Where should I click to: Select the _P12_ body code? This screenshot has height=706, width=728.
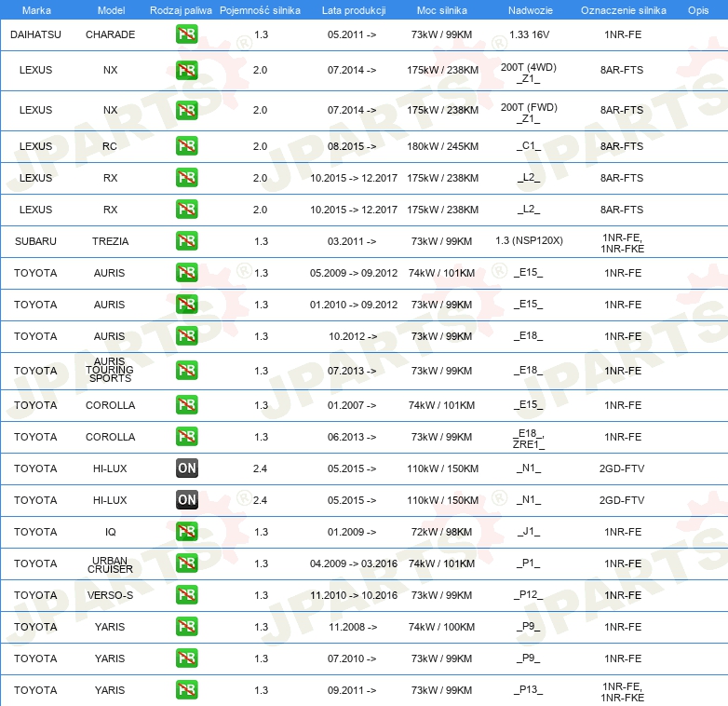(x=529, y=594)
